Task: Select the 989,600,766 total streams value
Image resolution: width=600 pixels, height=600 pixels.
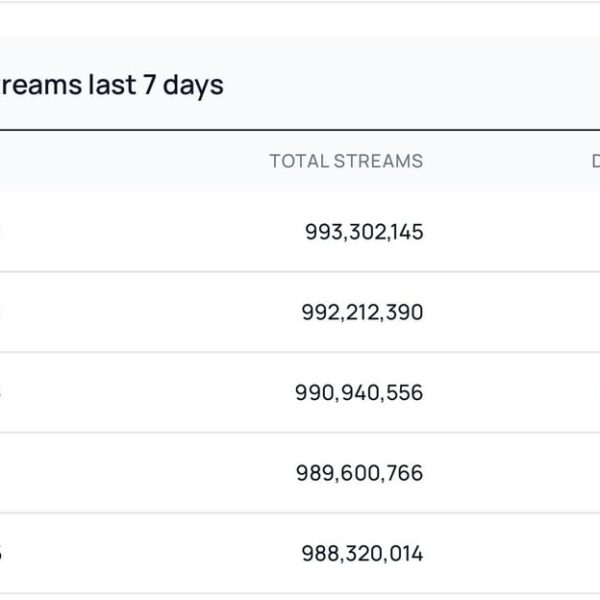Action: (x=359, y=473)
